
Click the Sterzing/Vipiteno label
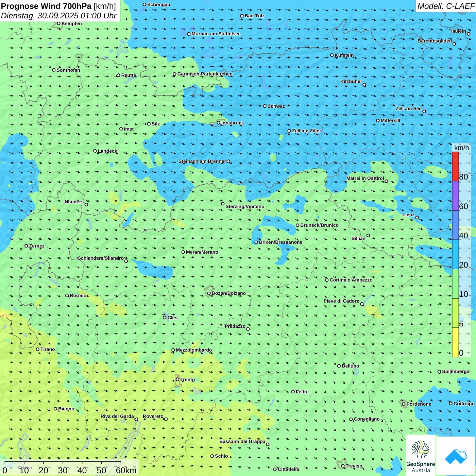(x=245, y=206)
